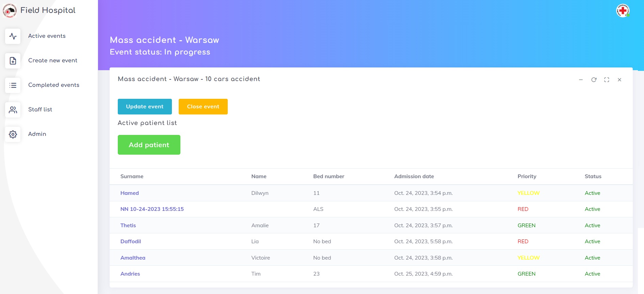
Task: Click the Status column header
Action: (x=593, y=176)
